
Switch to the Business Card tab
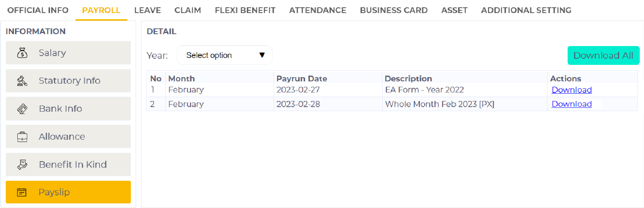coord(393,10)
